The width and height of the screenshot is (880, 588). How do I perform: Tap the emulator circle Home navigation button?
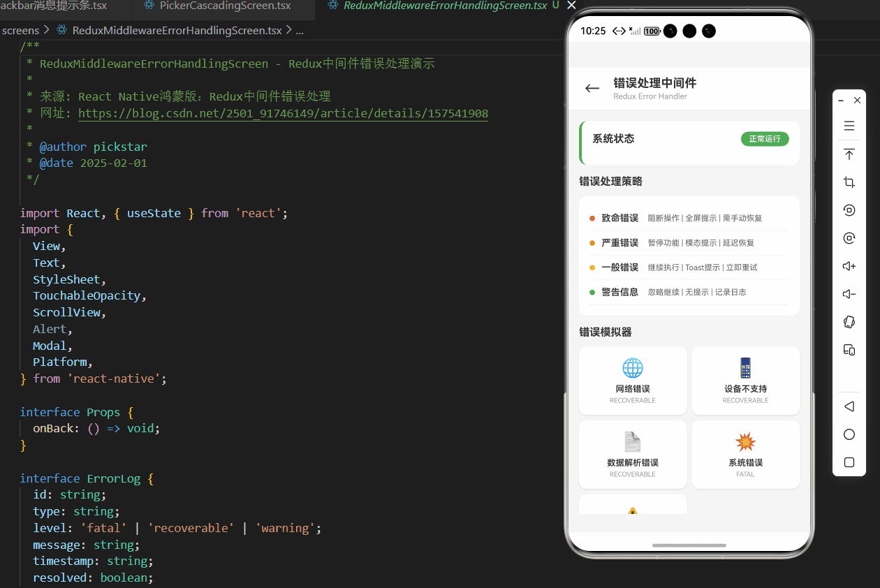point(849,434)
